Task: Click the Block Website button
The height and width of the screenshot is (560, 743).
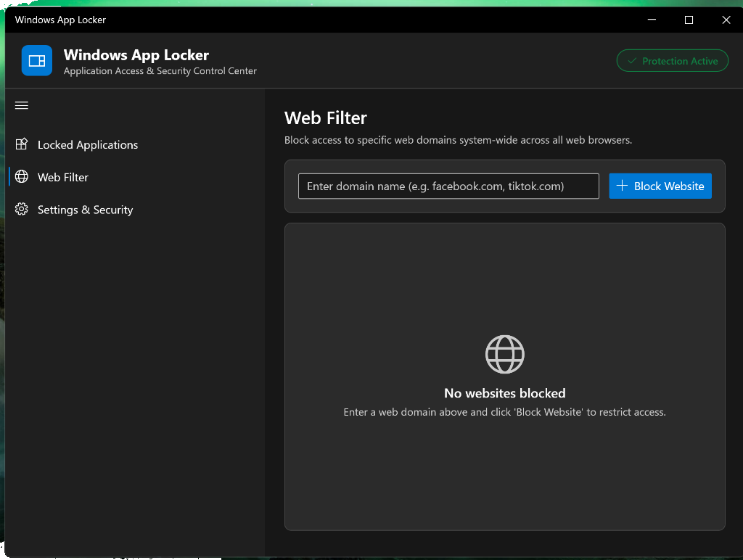Action: (x=660, y=186)
